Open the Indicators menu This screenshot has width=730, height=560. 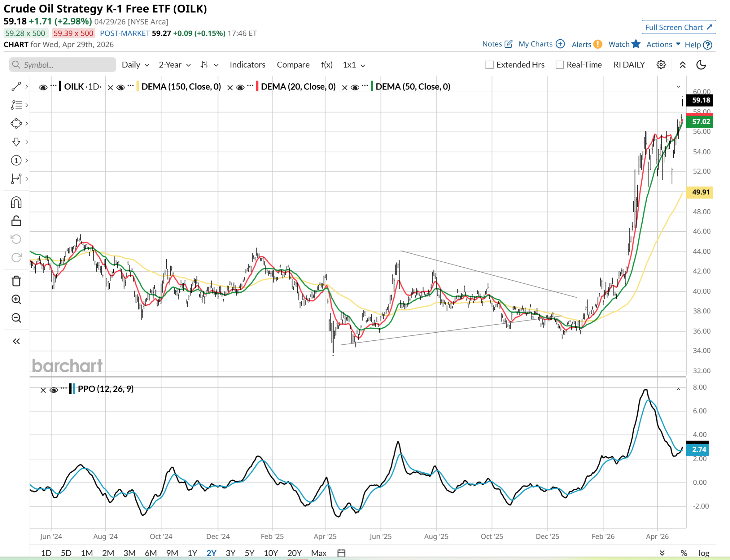point(247,65)
